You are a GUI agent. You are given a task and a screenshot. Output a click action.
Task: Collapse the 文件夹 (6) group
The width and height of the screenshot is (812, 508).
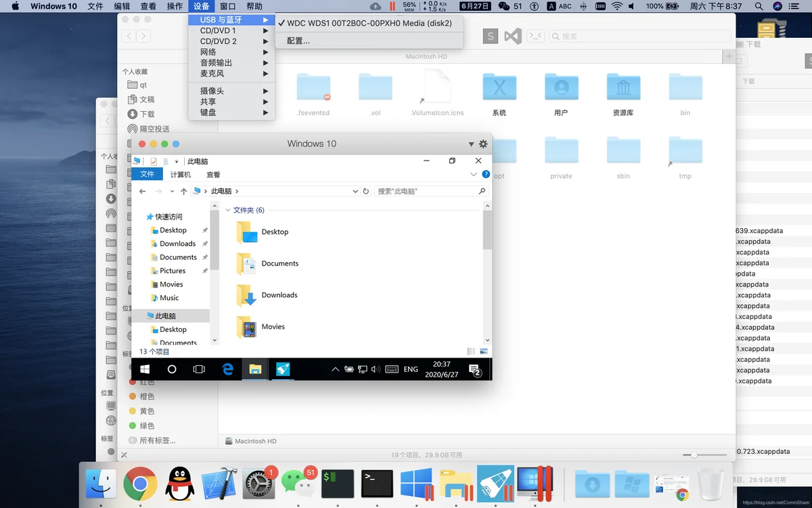[x=228, y=210]
